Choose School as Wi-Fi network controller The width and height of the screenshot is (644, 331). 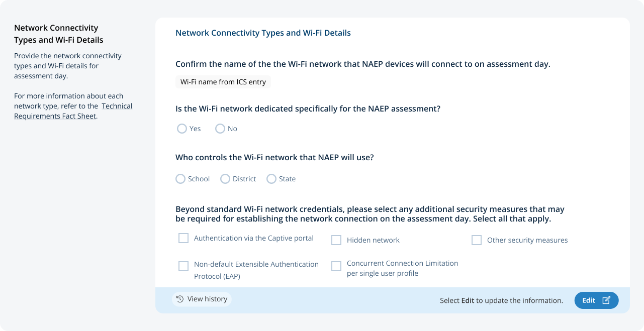tap(180, 179)
